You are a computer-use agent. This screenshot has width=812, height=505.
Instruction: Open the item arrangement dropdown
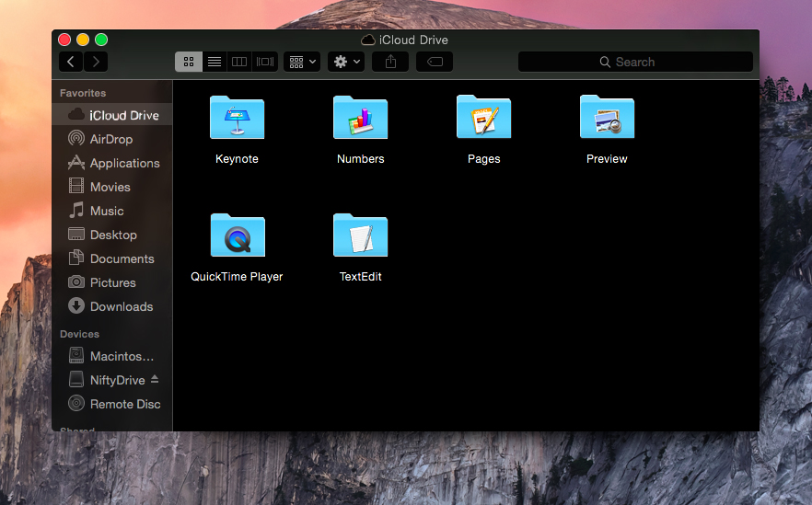point(302,62)
